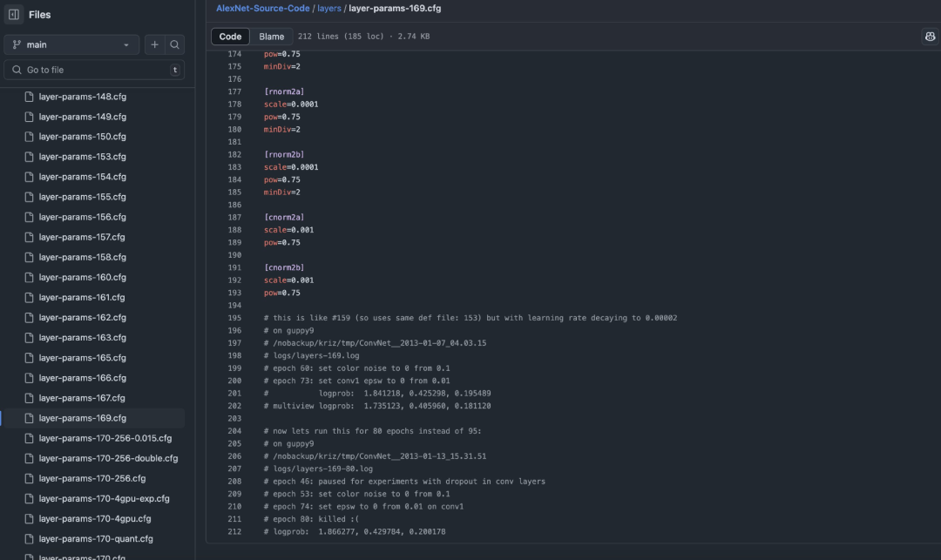This screenshot has height=560, width=941.
Task: Open Copilot icon beside file header
Action: pos(930,37)
